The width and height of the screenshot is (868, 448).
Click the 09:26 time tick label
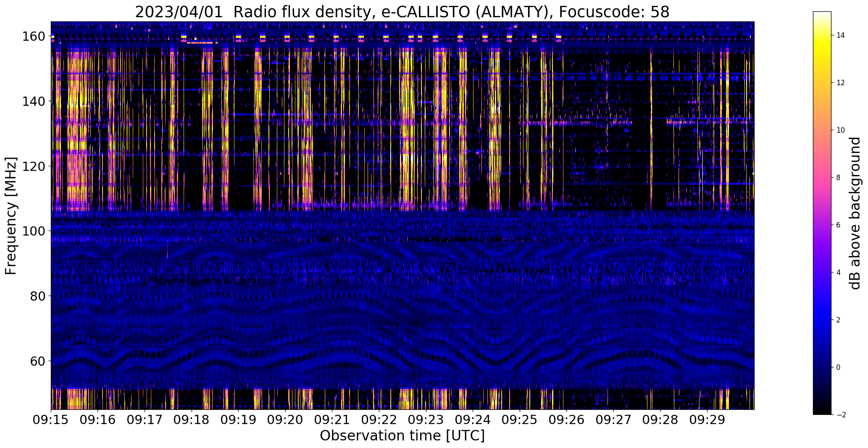pos(566,420)
